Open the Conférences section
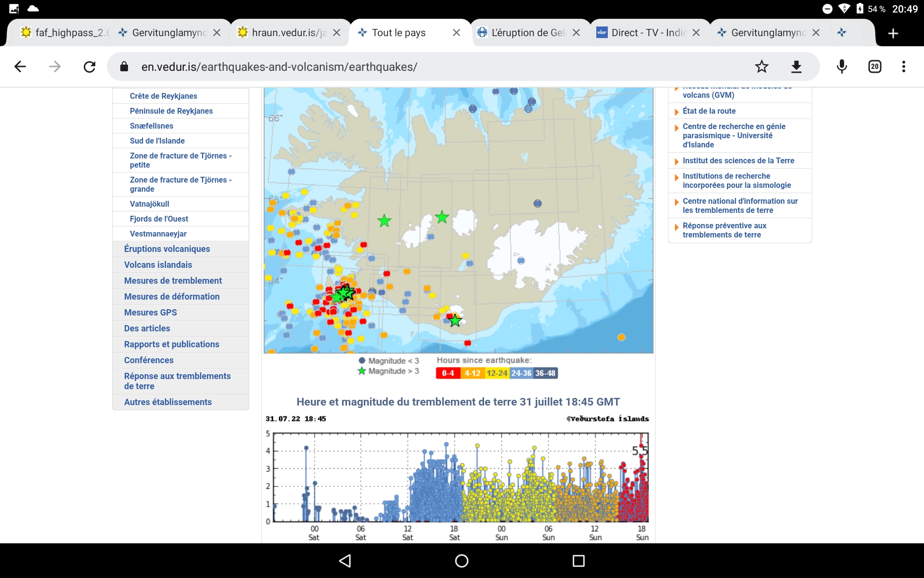 coord(149,360)
